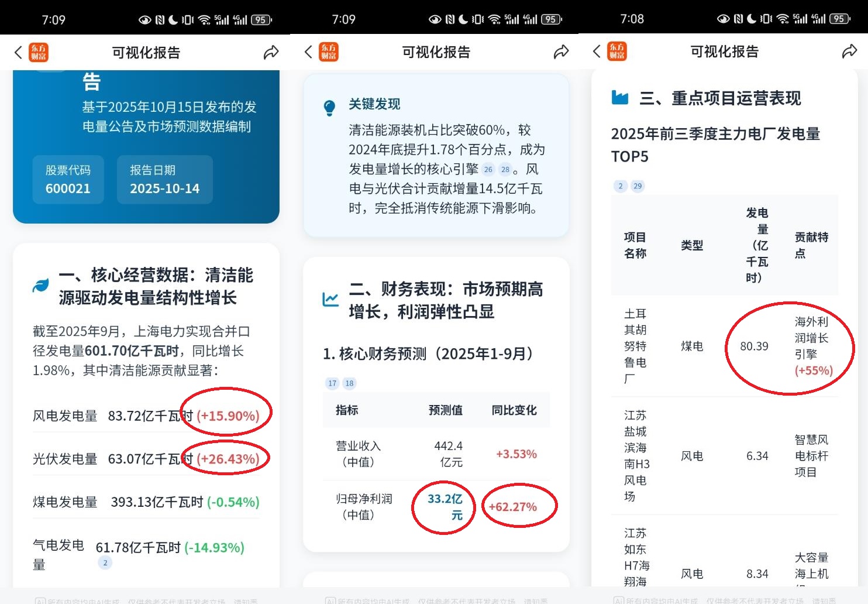Viewport: 868px width, 604px height.
Task: Select the 风电发电量 83.72亿千瓦时 row
Action: tap(146, 416)
